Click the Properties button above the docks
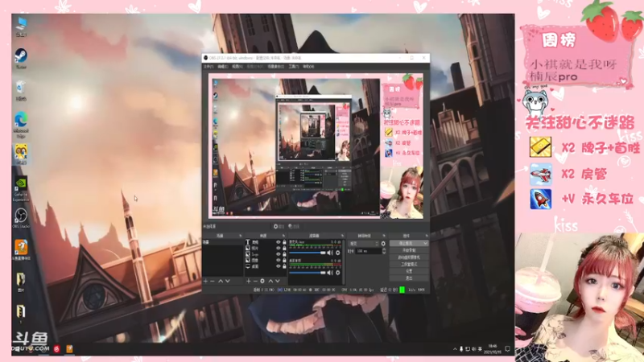This screenshot has height=362, width=644. click(x=279, y=227)
